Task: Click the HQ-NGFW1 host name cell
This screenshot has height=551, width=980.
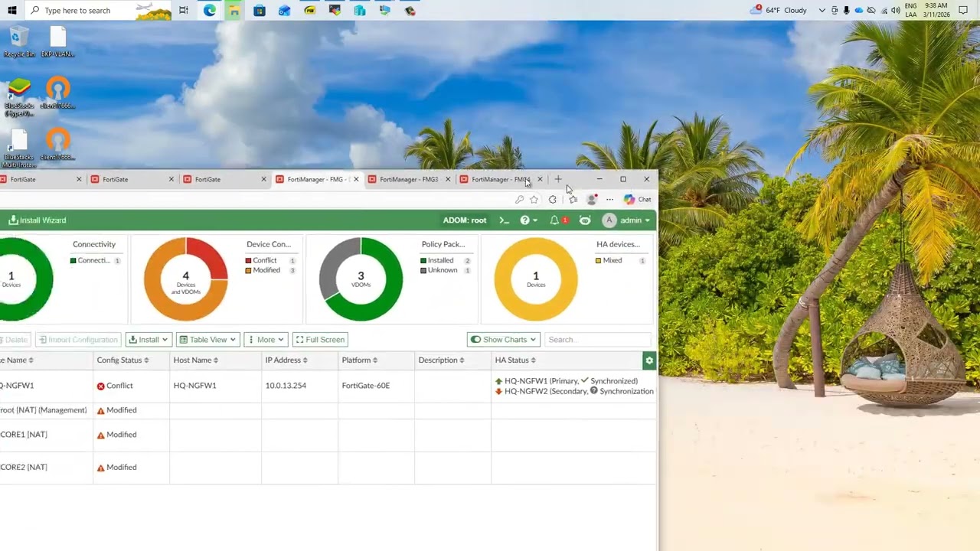Action: click(194, 386)
